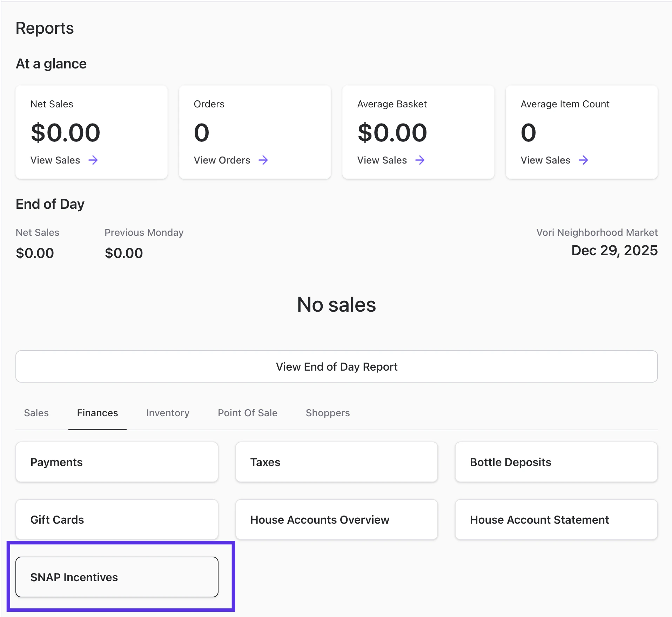This screenshot has width=672, height=617.
Task: Select the Finances tab
Action: click(x=98, y=413)
